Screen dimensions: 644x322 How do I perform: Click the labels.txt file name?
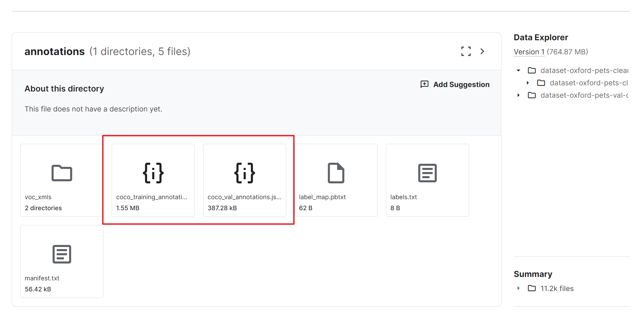pos(403,197)
